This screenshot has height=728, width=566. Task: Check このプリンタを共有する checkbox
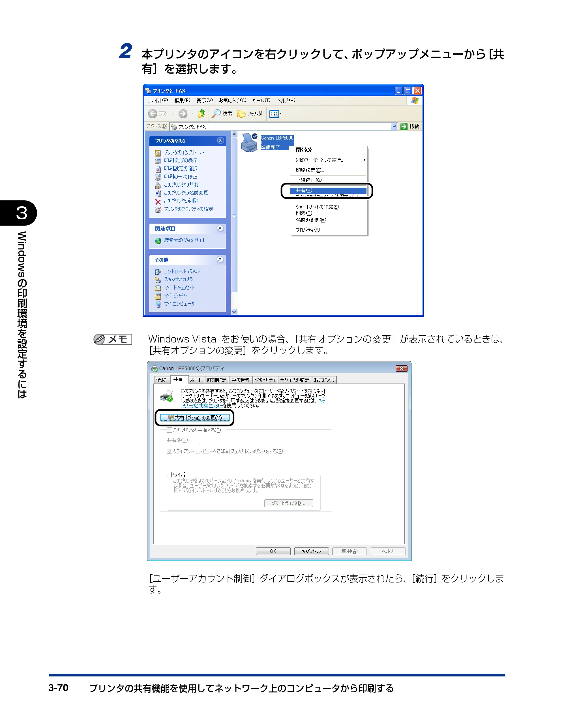point(169,430)
